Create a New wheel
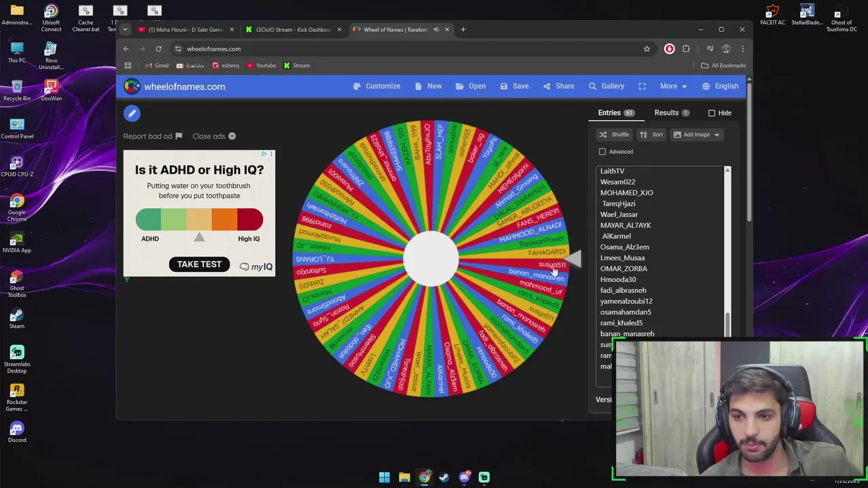Screen dimensions: 868x488 [428, 86]
